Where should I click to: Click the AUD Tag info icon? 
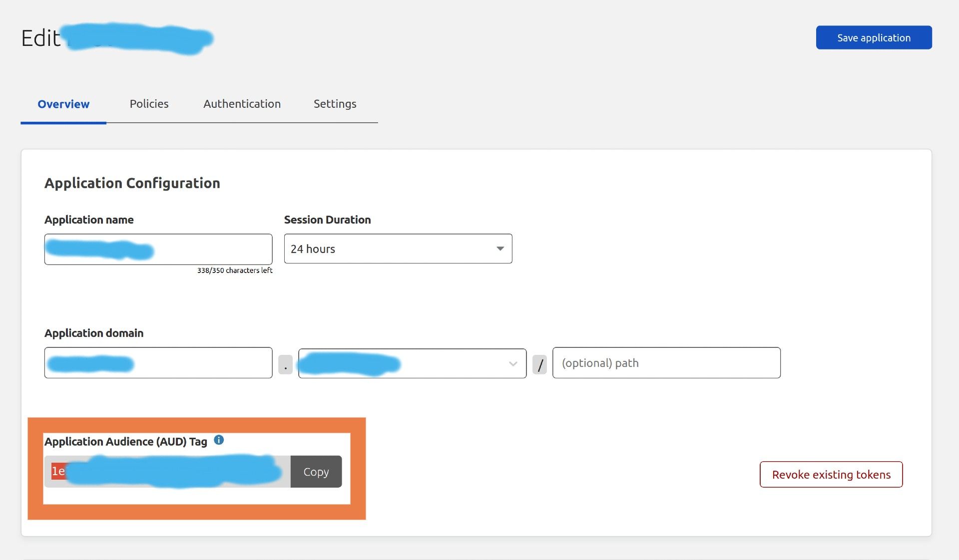click(x=219, y=440)
